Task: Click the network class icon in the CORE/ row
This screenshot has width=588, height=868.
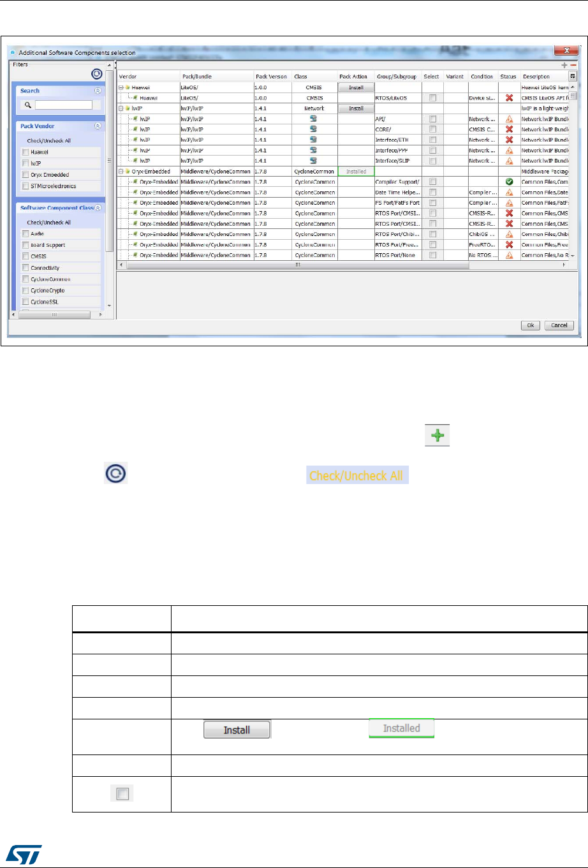Action: [313, 129]
